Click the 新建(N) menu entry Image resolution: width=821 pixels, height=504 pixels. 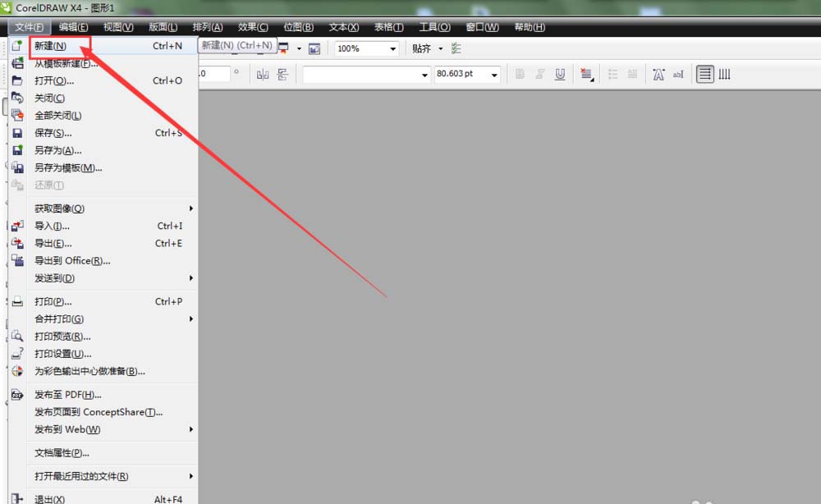(105, 46)
